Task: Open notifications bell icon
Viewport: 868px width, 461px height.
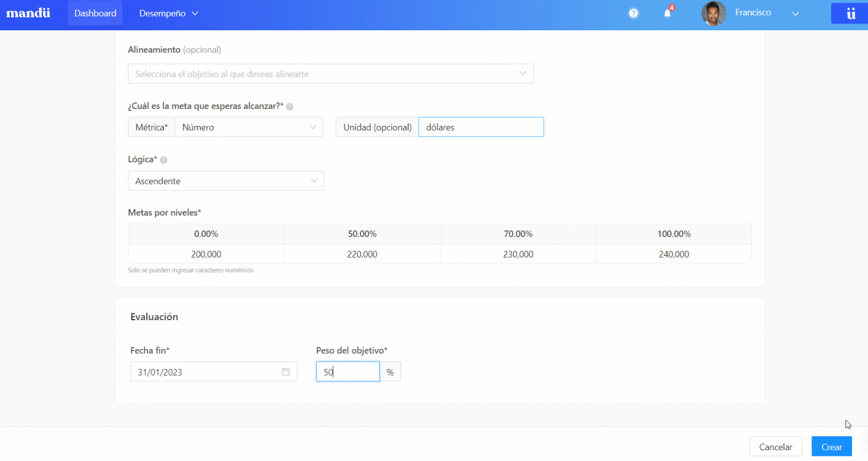Action: click(x=667, y=13)
